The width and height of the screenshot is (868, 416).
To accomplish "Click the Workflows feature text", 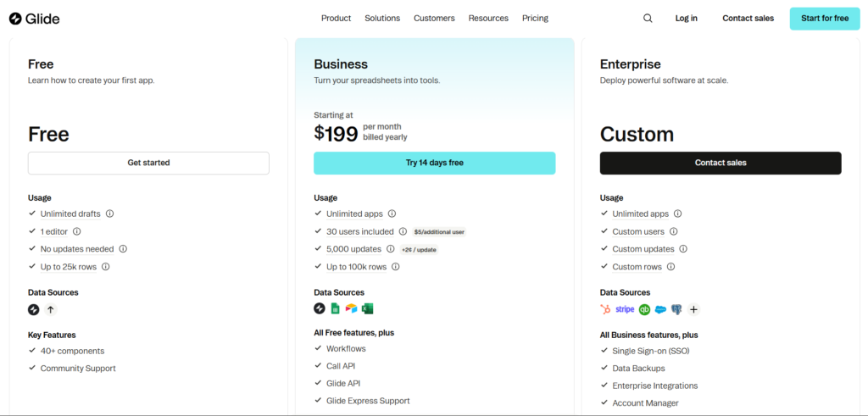I will coord(346,348).
